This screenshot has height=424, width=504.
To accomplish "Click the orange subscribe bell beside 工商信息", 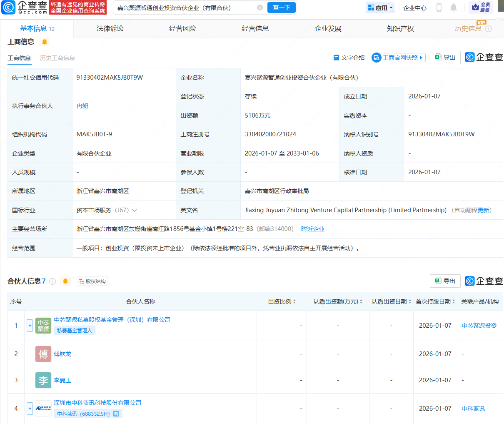I will [x=44, y=42].
